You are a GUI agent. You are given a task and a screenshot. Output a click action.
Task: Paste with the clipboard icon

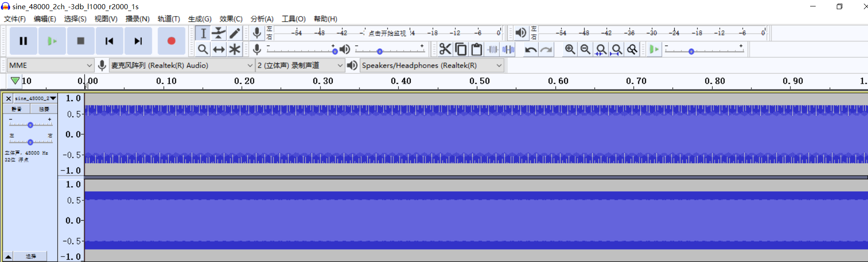pos(476,49)
